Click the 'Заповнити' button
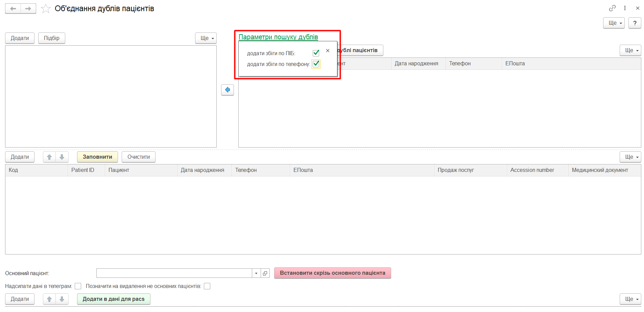This screenshot has height=312, width=644. pos(97,157)
